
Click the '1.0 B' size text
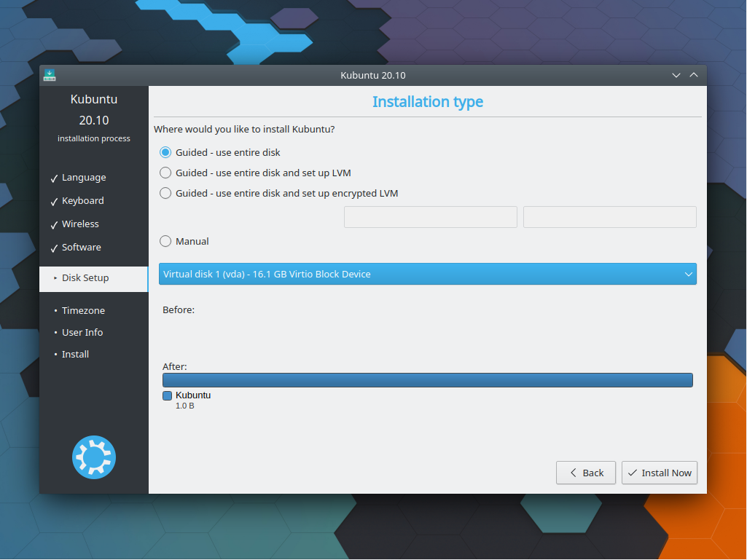click(x=185, y=406)
